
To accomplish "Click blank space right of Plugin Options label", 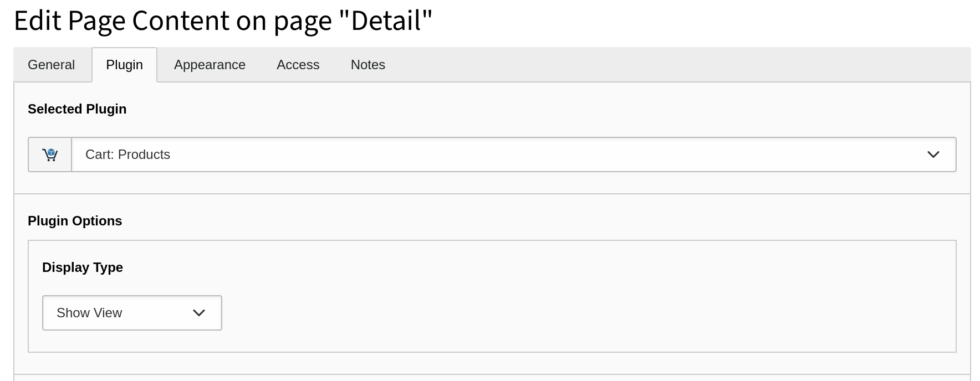I will tap(499, 221).
